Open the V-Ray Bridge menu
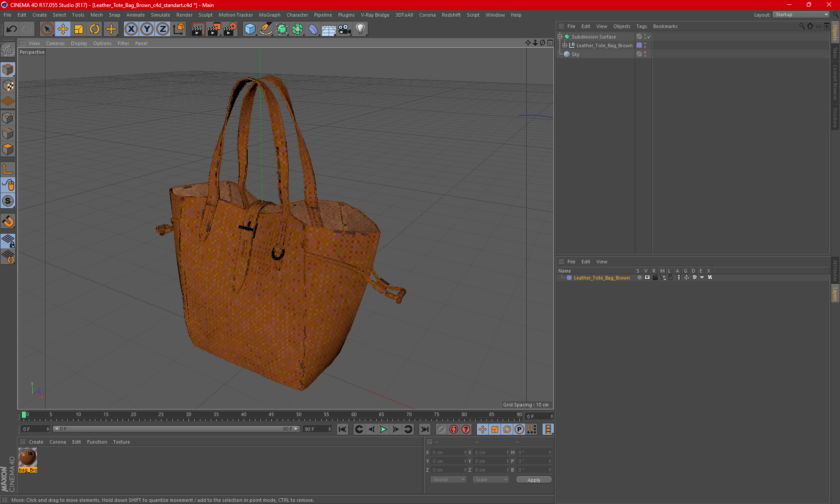Screen dimensions: 840x504 tap(375, 15)
